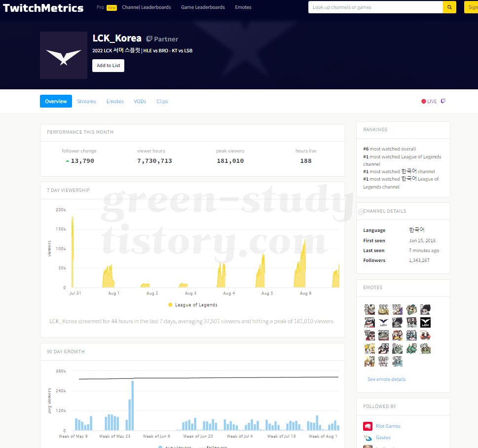
Task: Click the Add to List button
Action: pyautogui.click(x=108, y=66)
